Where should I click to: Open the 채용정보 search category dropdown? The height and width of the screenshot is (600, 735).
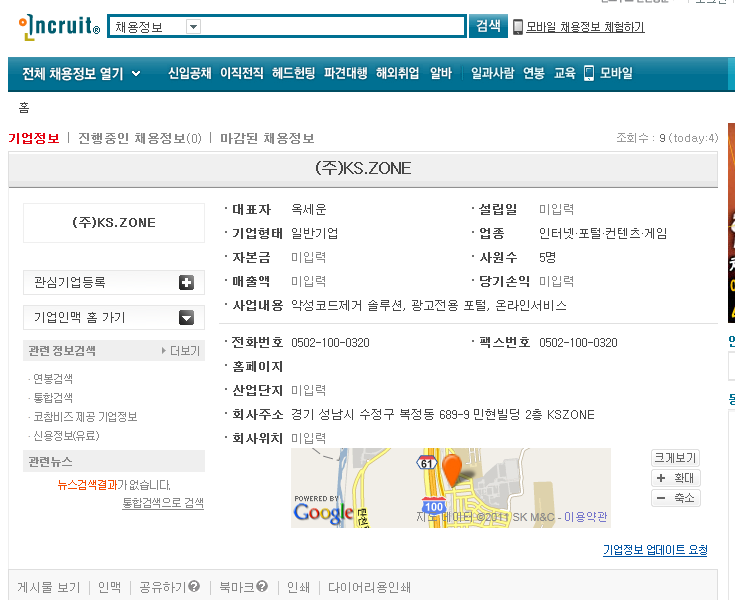point(193,27)
